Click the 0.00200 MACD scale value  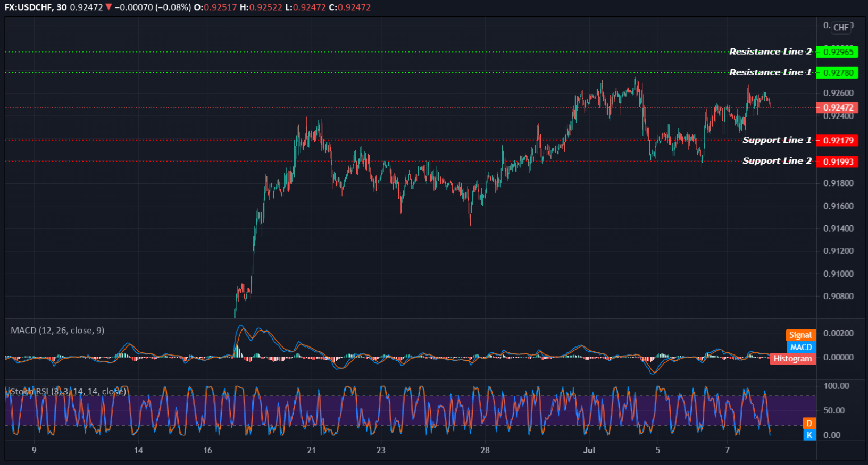click(838, 333)
